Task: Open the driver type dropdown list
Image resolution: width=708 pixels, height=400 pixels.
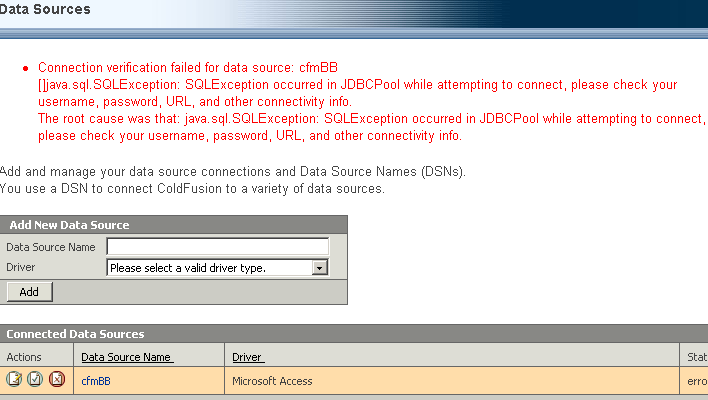Action: (x=218, y=268)
